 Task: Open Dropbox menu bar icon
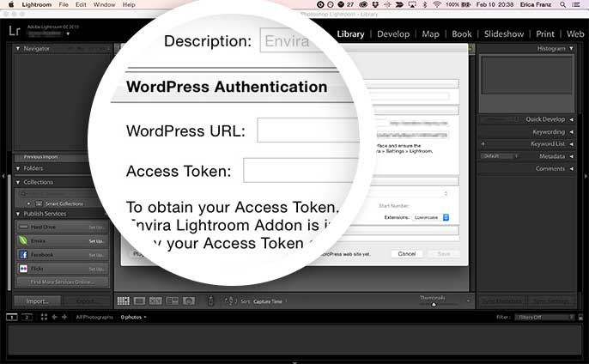(375, 4)
